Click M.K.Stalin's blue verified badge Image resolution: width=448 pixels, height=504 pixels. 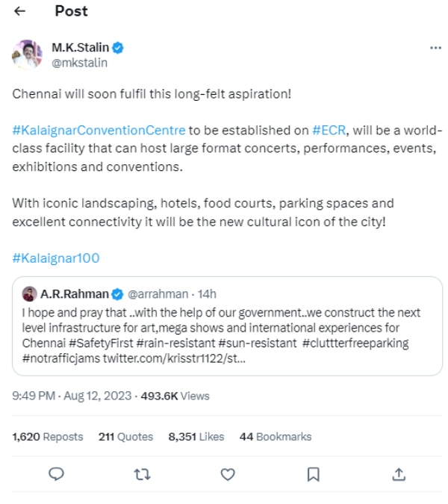pyautogui.click(x=118, y=49)
